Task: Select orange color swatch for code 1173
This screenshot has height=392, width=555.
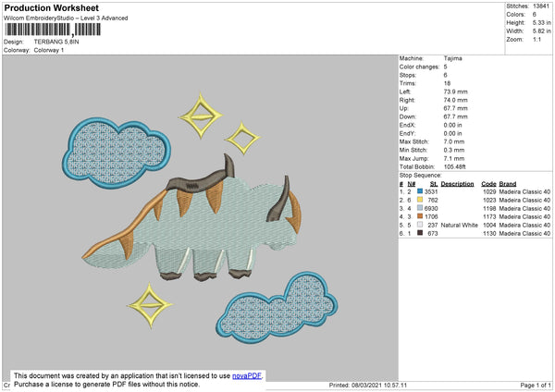Action: tap(420, 216)
